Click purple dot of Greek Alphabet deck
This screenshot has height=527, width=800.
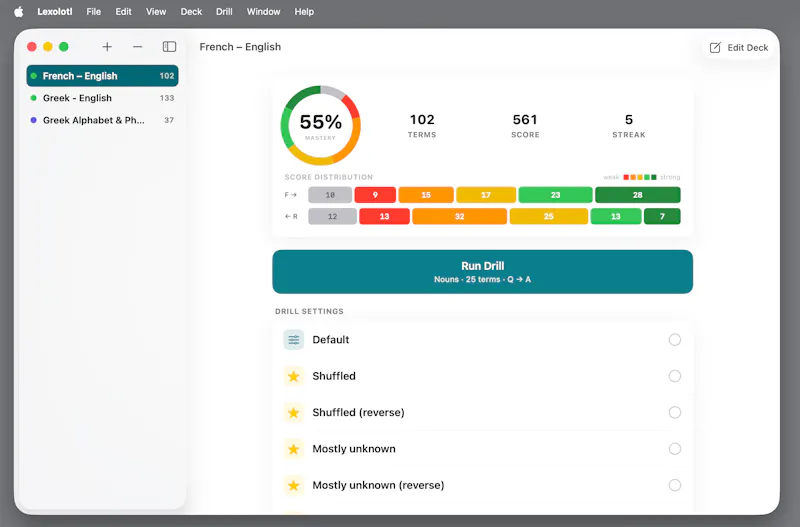pyautogui.click(x=34, y=120)
